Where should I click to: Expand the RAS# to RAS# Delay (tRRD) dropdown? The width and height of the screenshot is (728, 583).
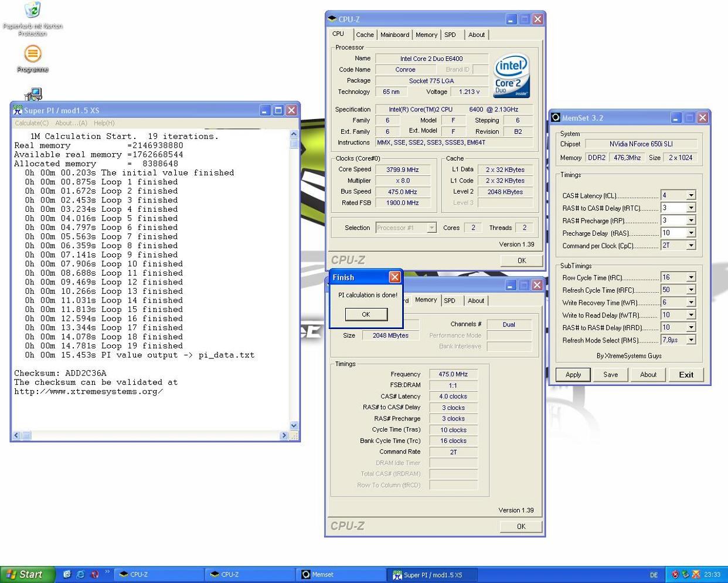pos(691,327)
